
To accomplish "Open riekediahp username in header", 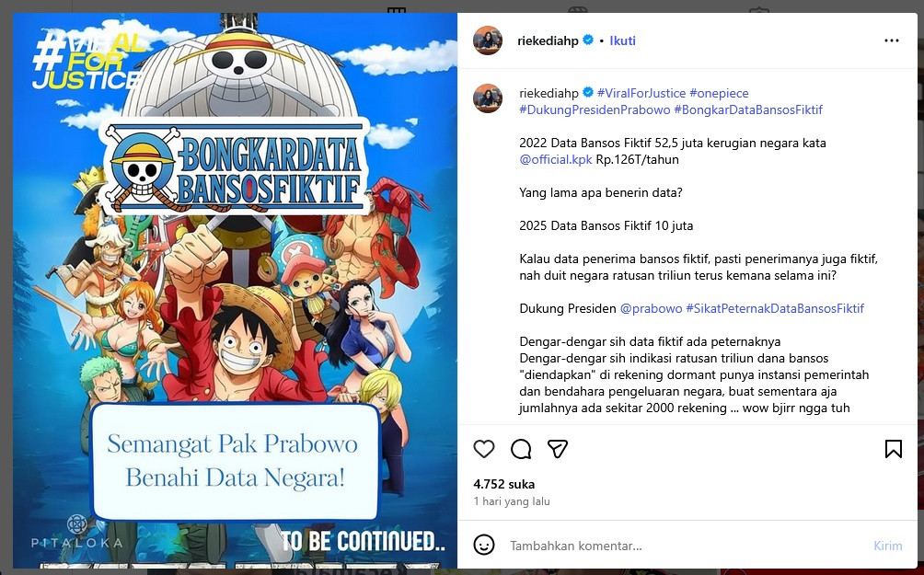I will tap(548, 40).
